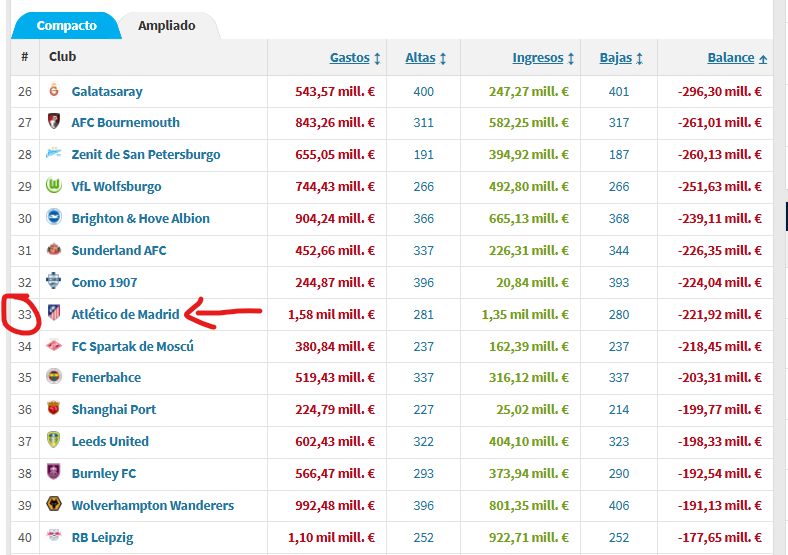
Task: Click the Burnley FC crest icon
Action: click(54, 472)
